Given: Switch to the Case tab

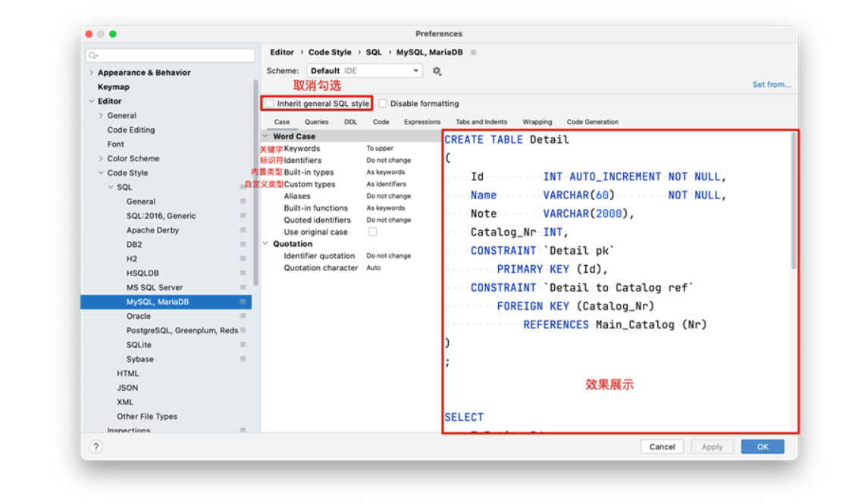Looking at the screenshot, I should [282, 122].
